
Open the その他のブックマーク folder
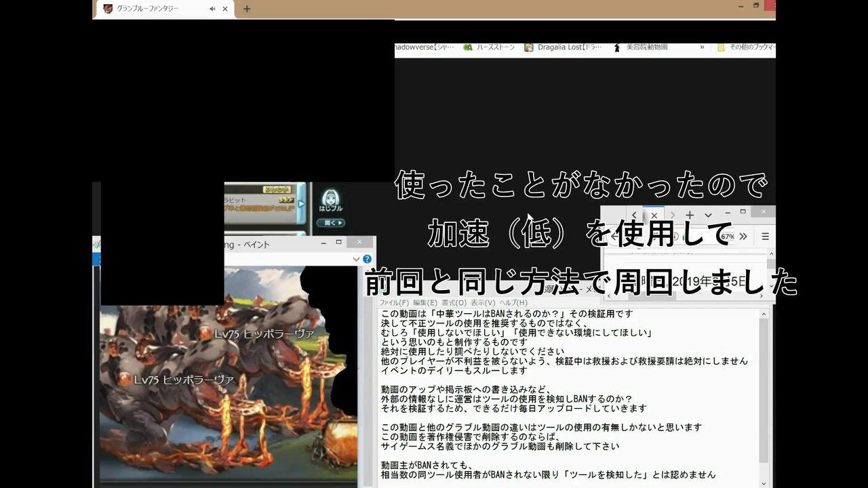click(747, 47)
